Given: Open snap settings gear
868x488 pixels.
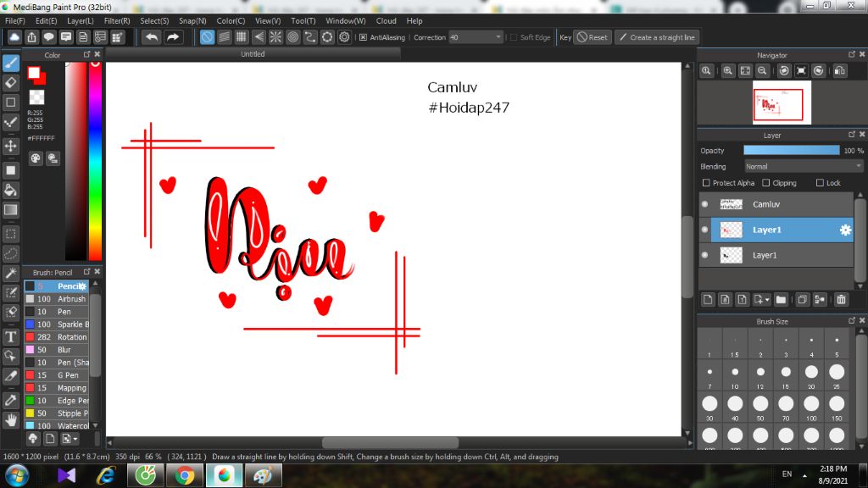Looking at the screenshot, I should pyautogui.click(x=344, y=37).
